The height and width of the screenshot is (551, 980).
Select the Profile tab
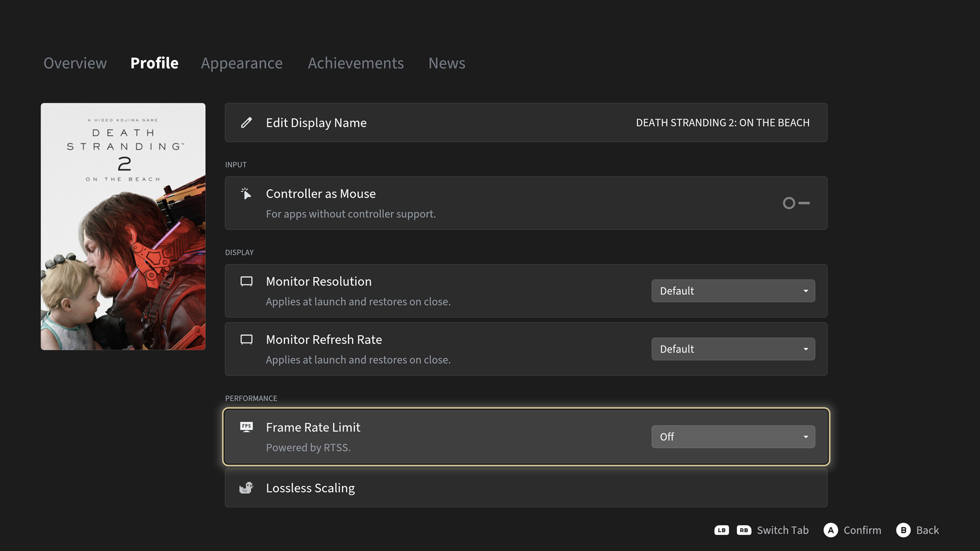154,63
